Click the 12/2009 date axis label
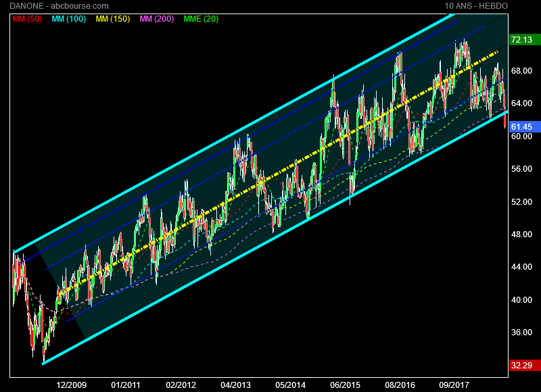 click(72, 385)
